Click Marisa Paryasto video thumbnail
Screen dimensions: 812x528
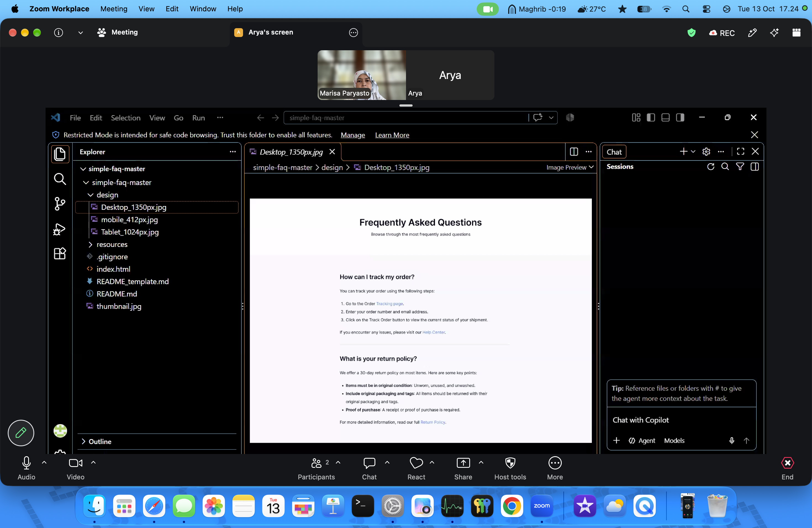tap(362, 75)
